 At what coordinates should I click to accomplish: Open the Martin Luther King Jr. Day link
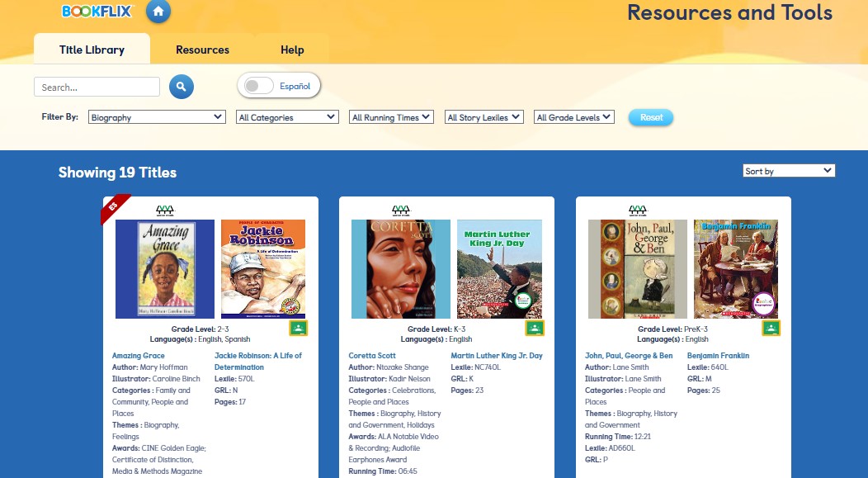[497, 356]
